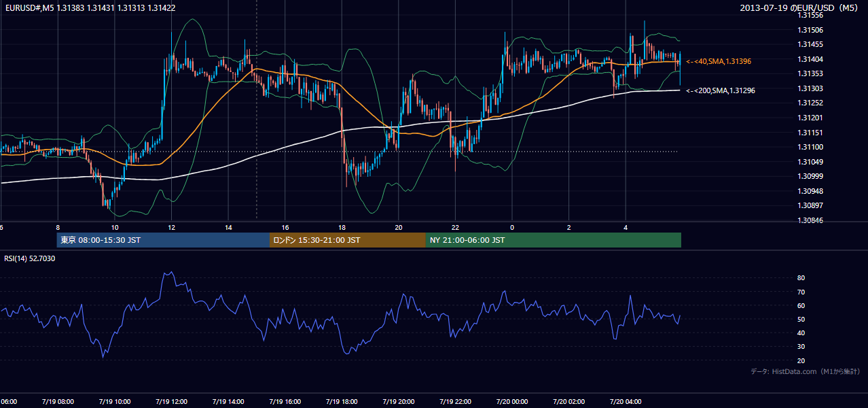
Task: Click RSI scale value 40
Action: (x=801, y=333)
